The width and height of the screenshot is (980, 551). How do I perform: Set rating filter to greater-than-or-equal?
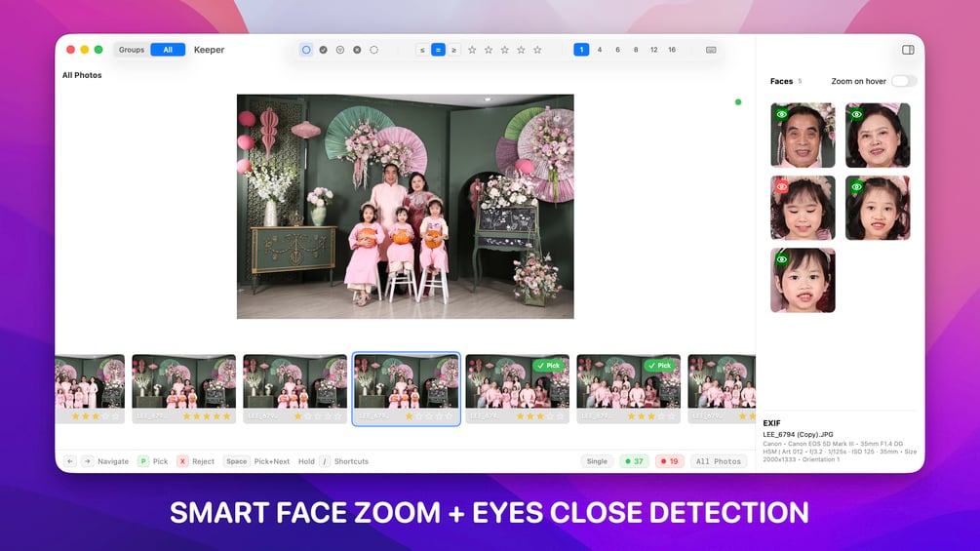(x=453, y=50)
